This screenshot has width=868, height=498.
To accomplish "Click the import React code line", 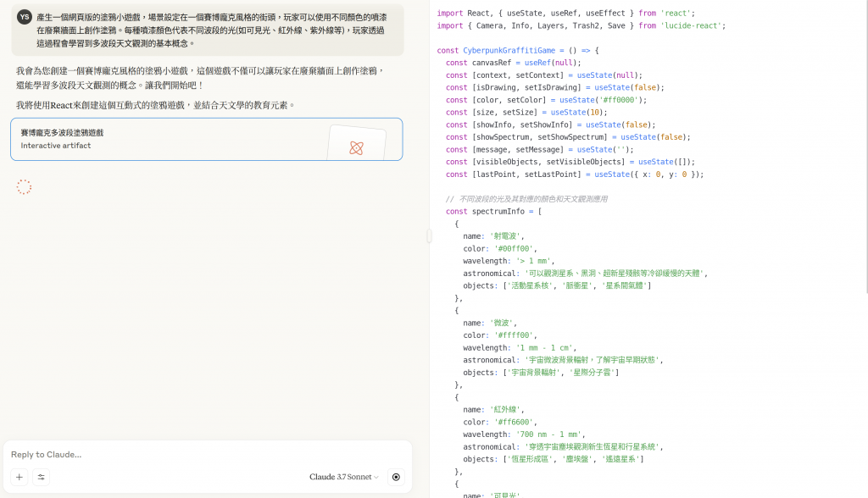I will coord(565,13).
